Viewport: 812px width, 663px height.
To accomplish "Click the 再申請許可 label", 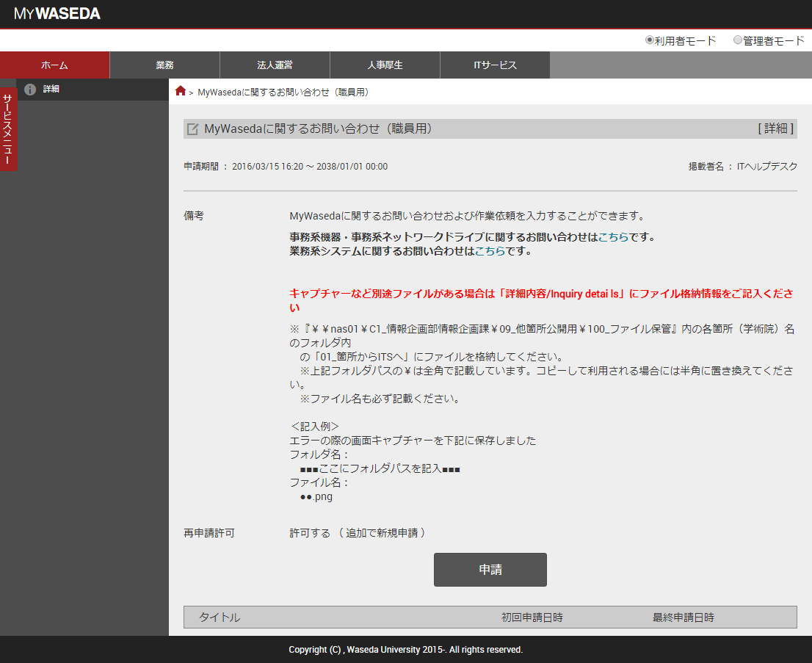I will (209, 533).
